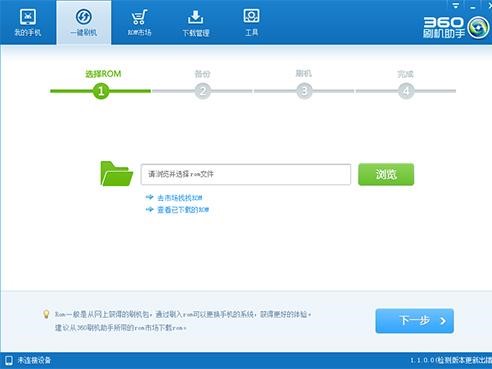This screenshot has width=492, height=369.
Task: Click the light bulb tip icon
Action: coord(46,314)
